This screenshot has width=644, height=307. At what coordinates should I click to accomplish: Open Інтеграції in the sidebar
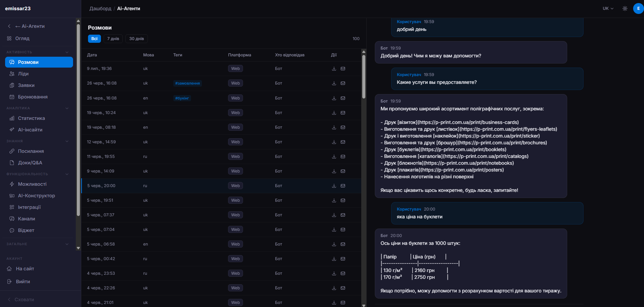pyautogui.click(x=39, y=207)
